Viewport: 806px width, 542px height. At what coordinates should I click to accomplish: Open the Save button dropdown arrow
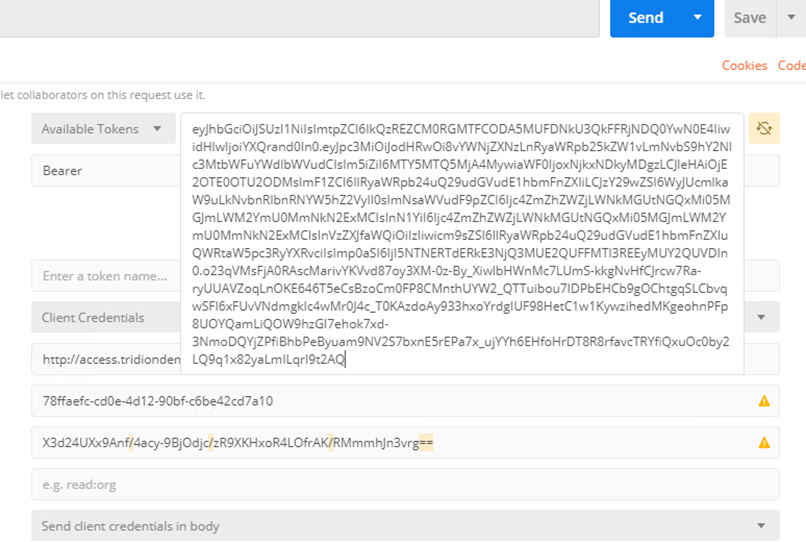click(x=791, y=17)
